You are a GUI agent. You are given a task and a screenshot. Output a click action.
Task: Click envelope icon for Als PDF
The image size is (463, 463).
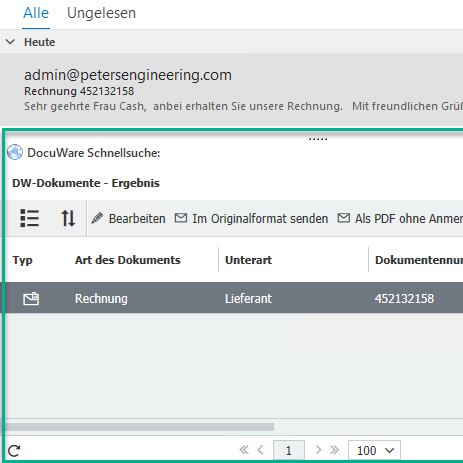344,218
